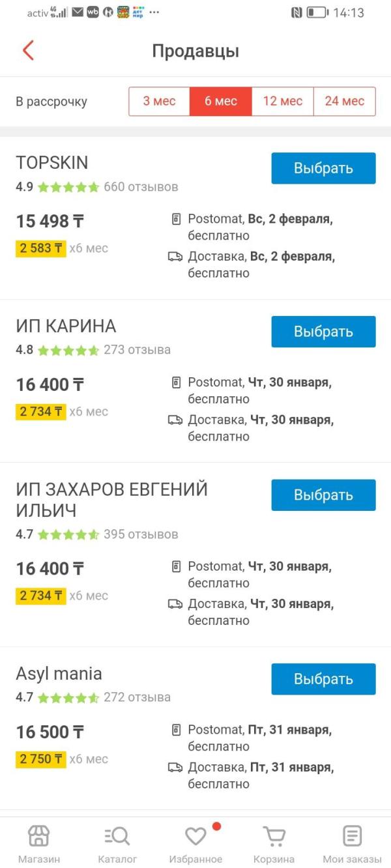The image size is (391, 868).
Task: Open Asyl mania 272 отзыва reviews
Action: (x=137, y=697)
